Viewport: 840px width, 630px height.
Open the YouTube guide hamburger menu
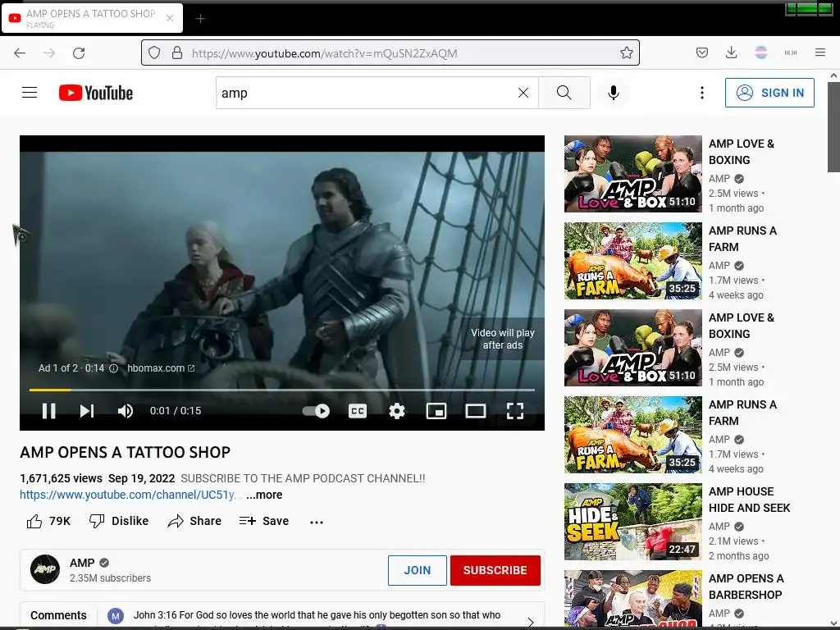[x=30, y=93]
